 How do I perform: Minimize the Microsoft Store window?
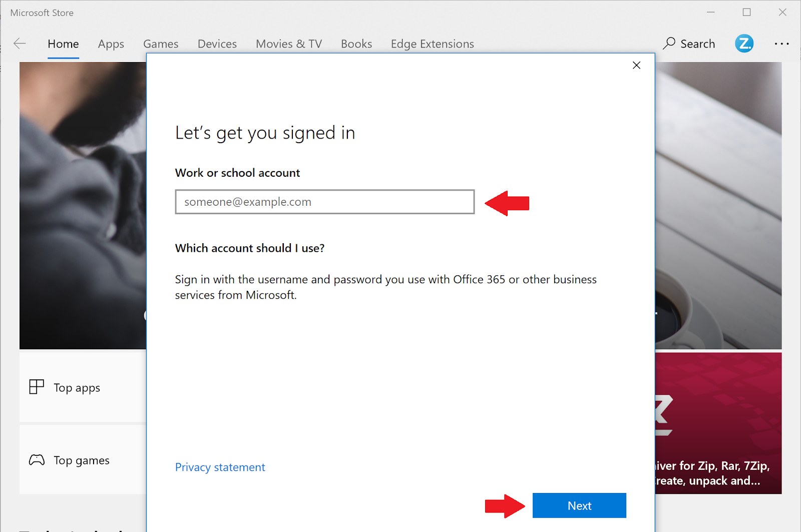[x=710, y=13]
